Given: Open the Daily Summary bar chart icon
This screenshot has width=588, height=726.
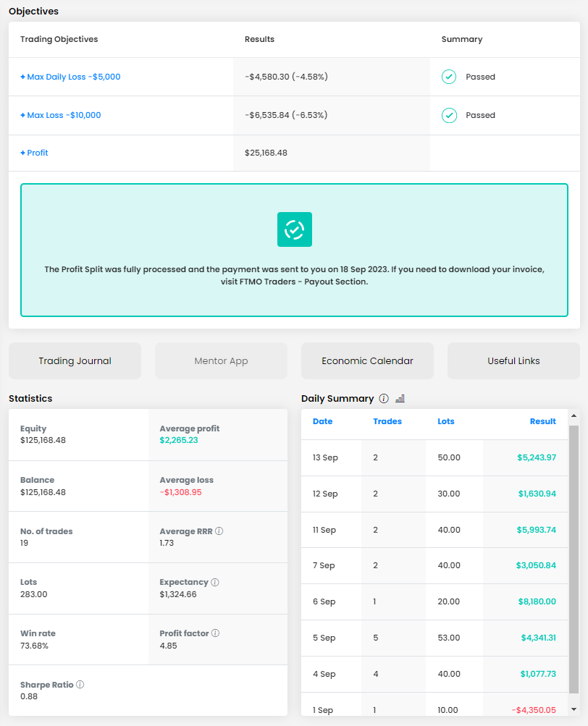Looking at the screenshot, I should pyautogui.click(x=400, y=399).
